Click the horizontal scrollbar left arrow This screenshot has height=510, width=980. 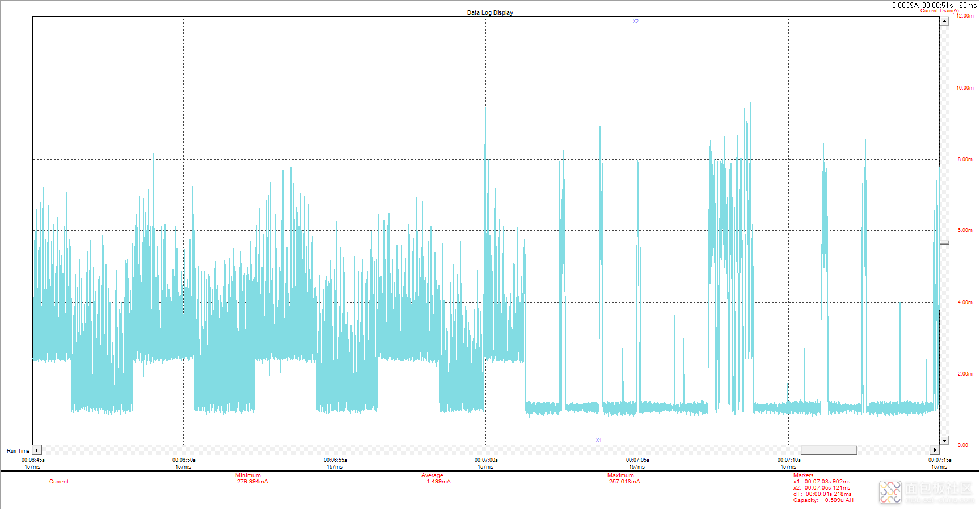pyautogui.click(x=37, y=450)
